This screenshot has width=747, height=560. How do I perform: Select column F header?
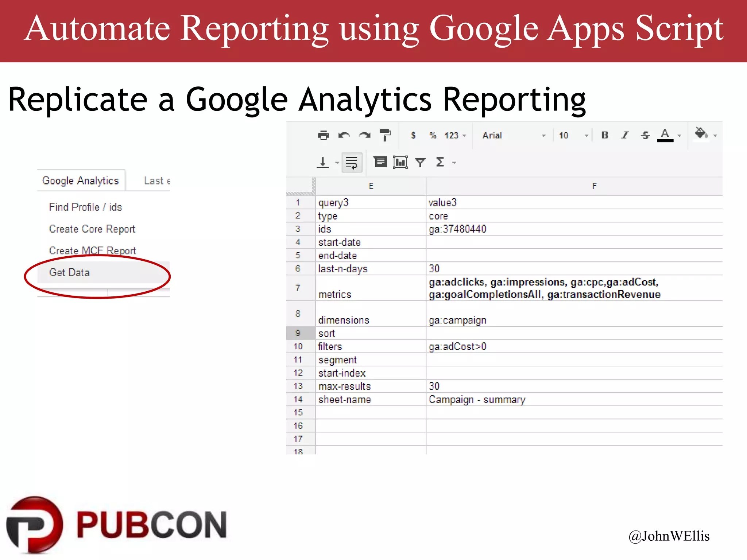[x=574, y=186]
